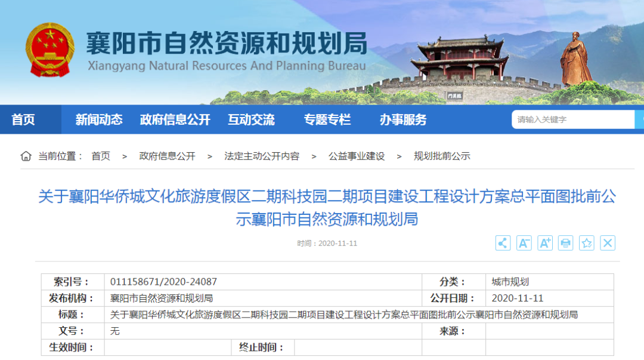Bookmark the page with star icon
This screenshot has width=644, height=360.
(587, 243)
